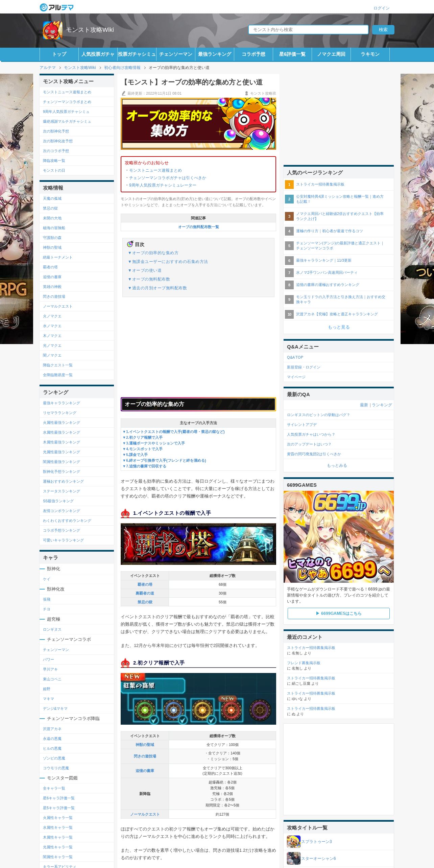434x868 pixels.
Task: Click the スターオーシャン6 game thumbnail icon
Action: 293,858
